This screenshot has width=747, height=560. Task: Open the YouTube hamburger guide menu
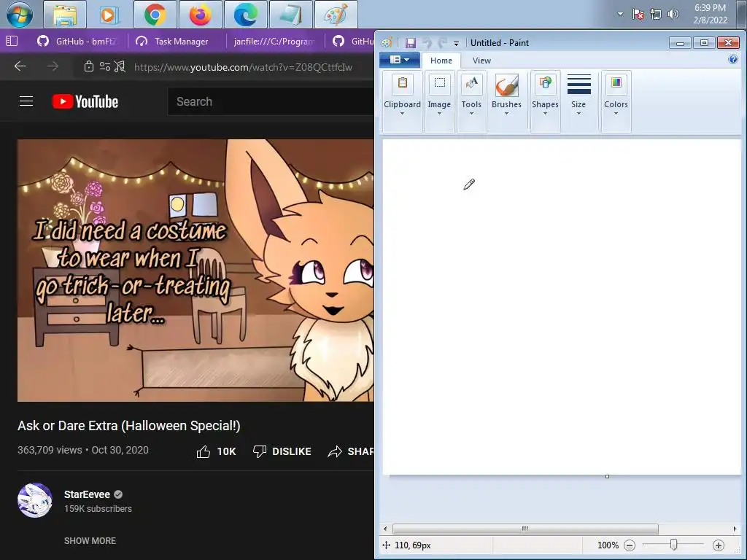click(x=26, y=101)
